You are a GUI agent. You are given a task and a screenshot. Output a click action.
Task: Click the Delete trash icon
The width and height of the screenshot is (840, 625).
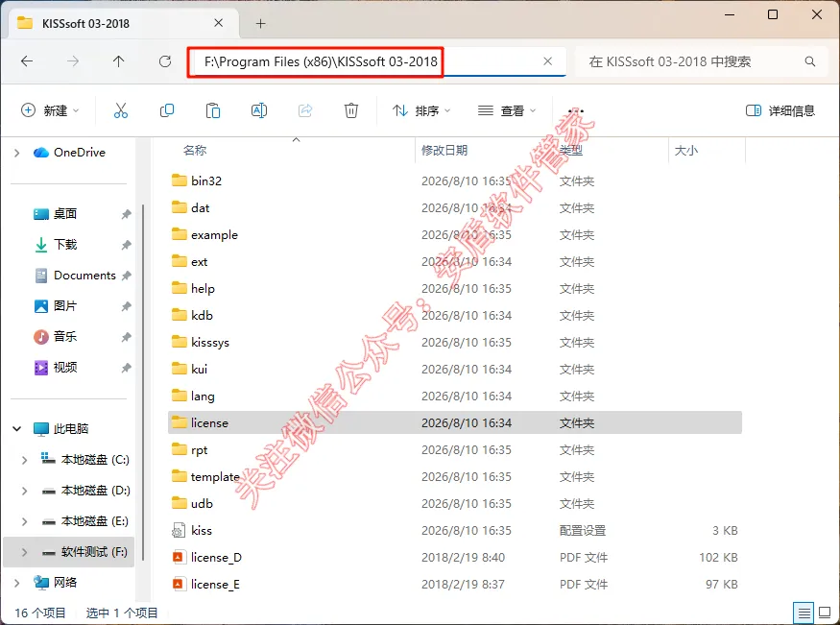[x=351, y=110]
